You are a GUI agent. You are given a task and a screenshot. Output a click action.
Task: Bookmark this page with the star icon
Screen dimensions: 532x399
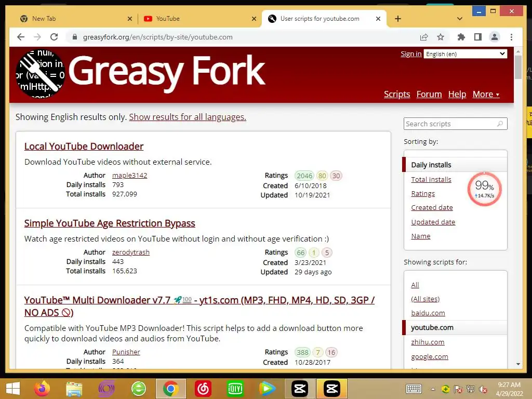(441, 37)
